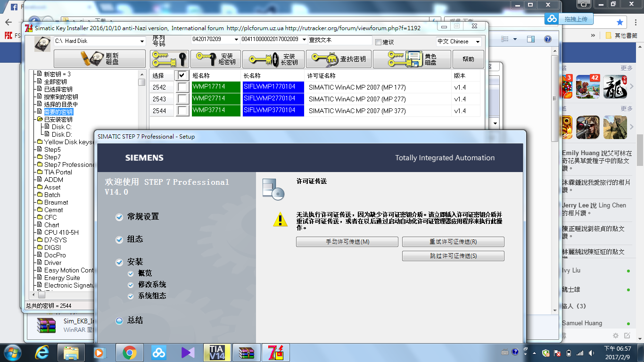Click 跳过许可证传送(S) button
The height and width of the screenshot is (362, 644).
(453, 256)
